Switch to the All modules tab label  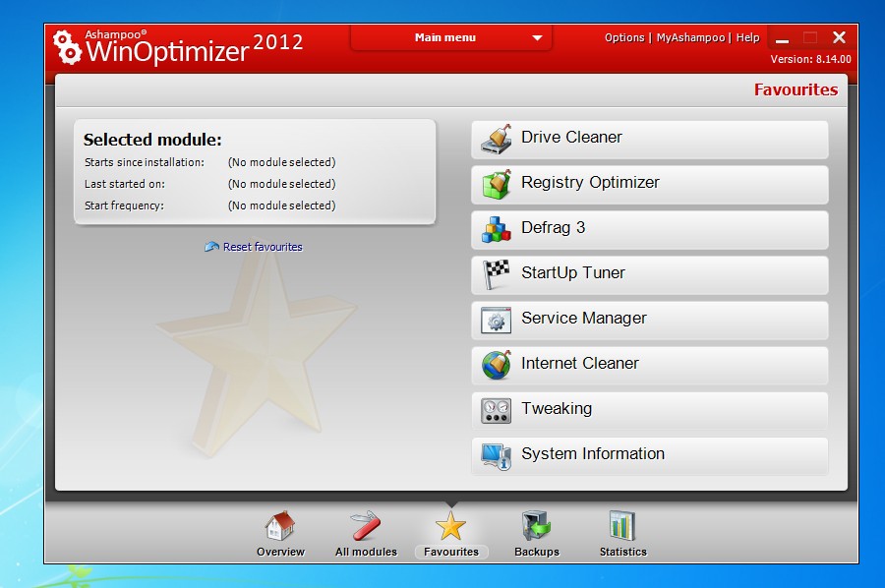coord(366,552)
